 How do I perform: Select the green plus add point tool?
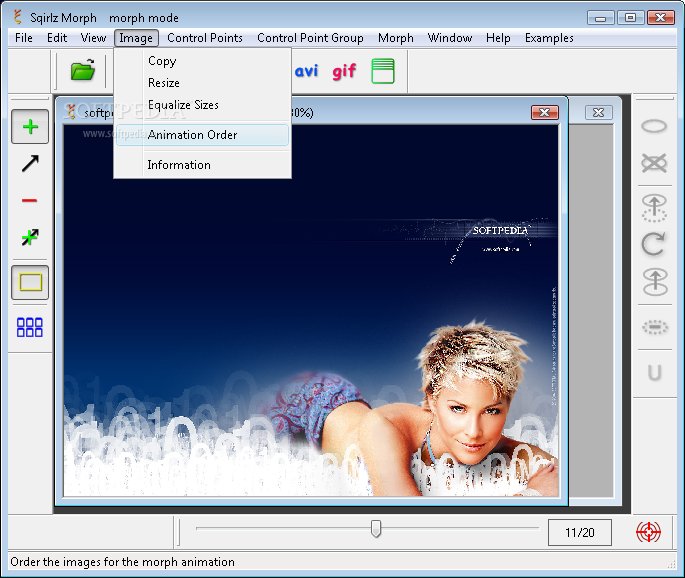pos(30,127)
